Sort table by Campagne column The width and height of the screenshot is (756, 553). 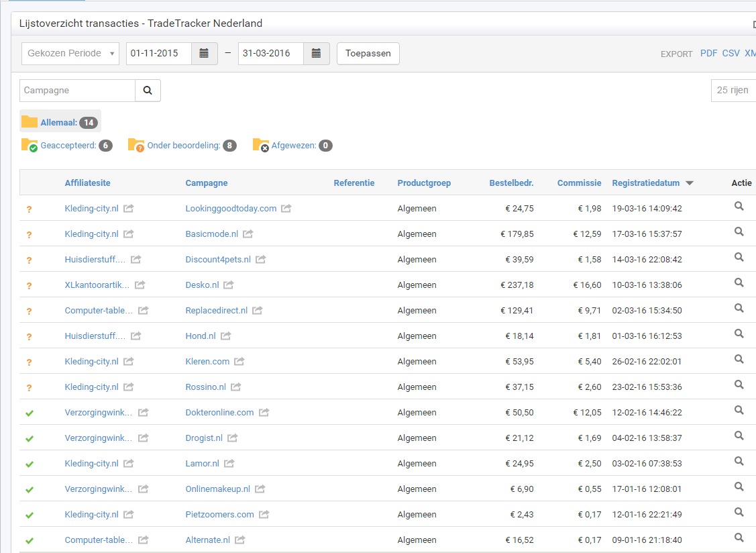click(x=207, y=183)
